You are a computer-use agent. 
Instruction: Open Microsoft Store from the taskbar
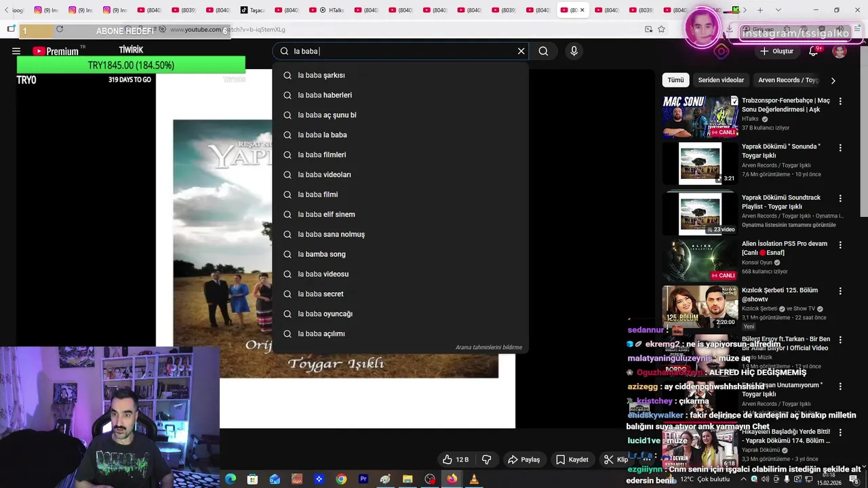click(x=253, y=479)
